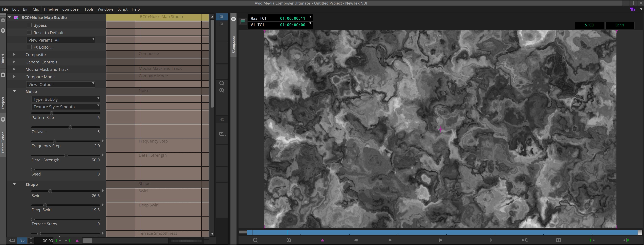The width and height of the screenshot is (644, 245).
Task: Click the 5:00 duration field
Action: [x=589, y=25]
